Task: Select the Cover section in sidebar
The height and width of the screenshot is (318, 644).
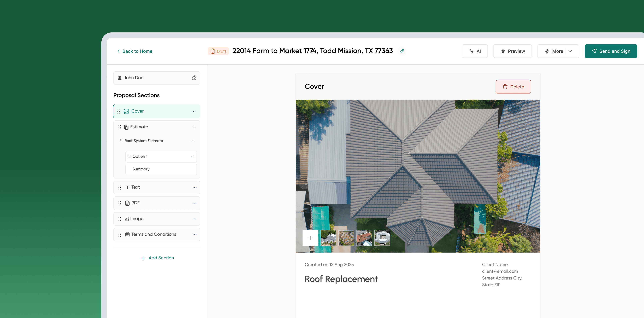Action: (156, 111)
